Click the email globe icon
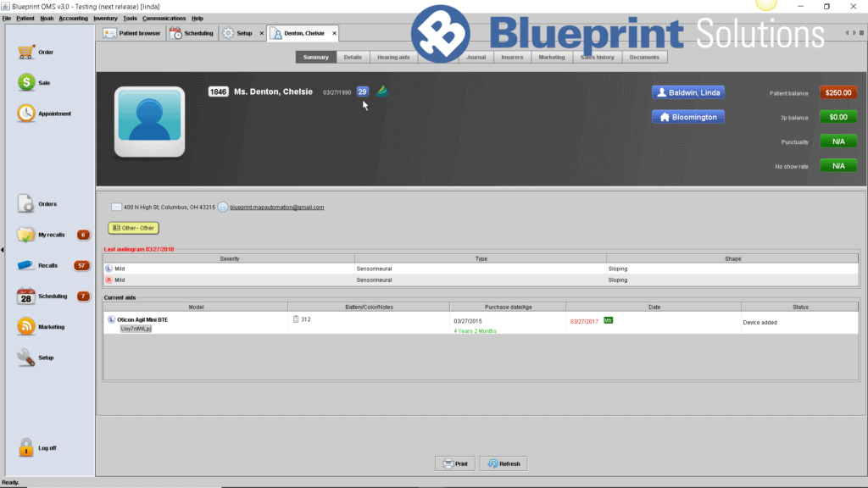The width and height of the screenshot is (868, 488). point(223,207)
